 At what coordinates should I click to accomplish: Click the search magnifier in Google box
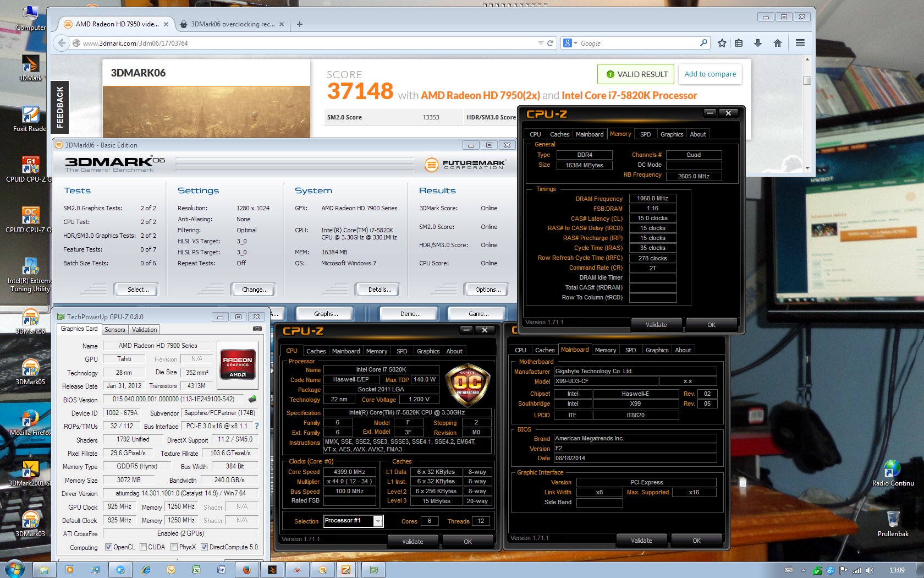[703, 42]
